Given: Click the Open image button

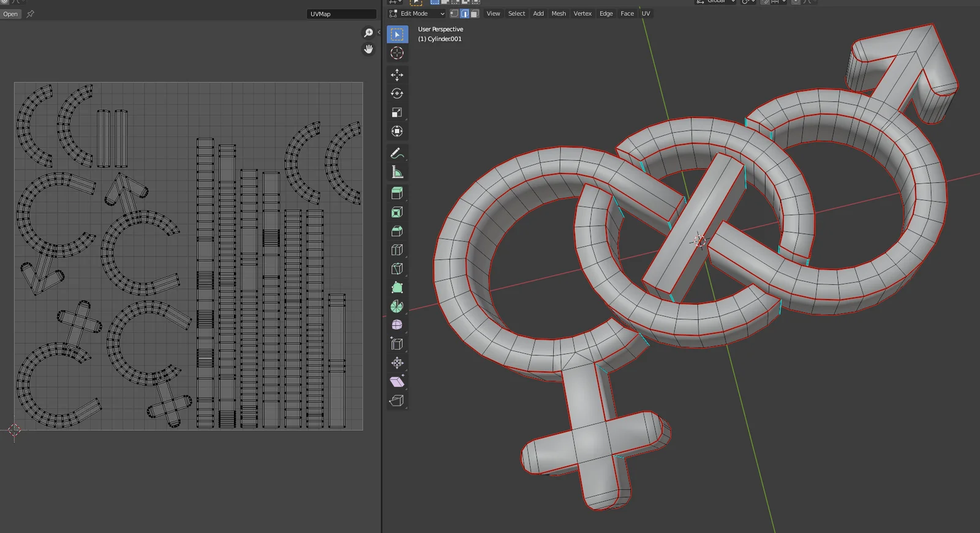Looking at the screenshot, I should (10, 14).
